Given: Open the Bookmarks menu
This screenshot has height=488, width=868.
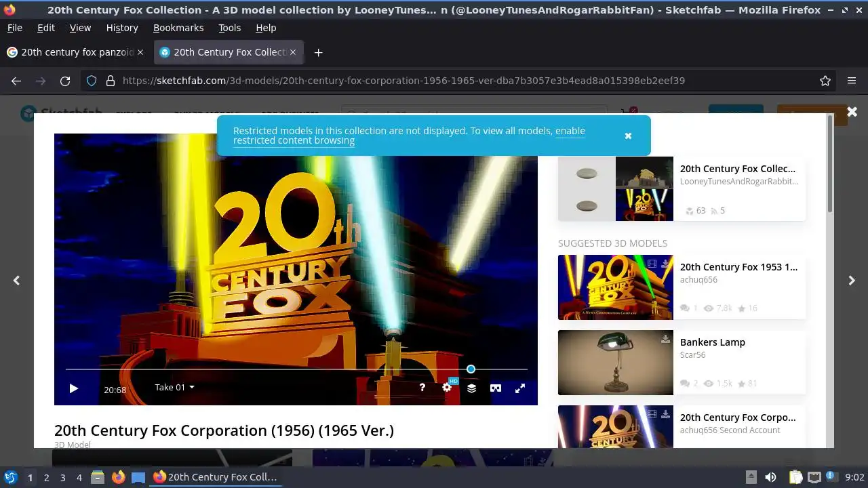Looking at the screenshot, I should [178, 28].
